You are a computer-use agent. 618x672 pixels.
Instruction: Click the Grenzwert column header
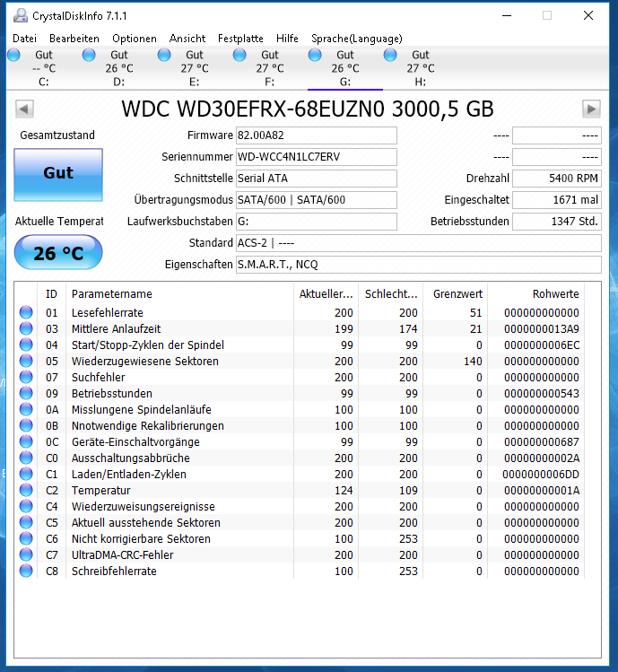coord(456,294)
